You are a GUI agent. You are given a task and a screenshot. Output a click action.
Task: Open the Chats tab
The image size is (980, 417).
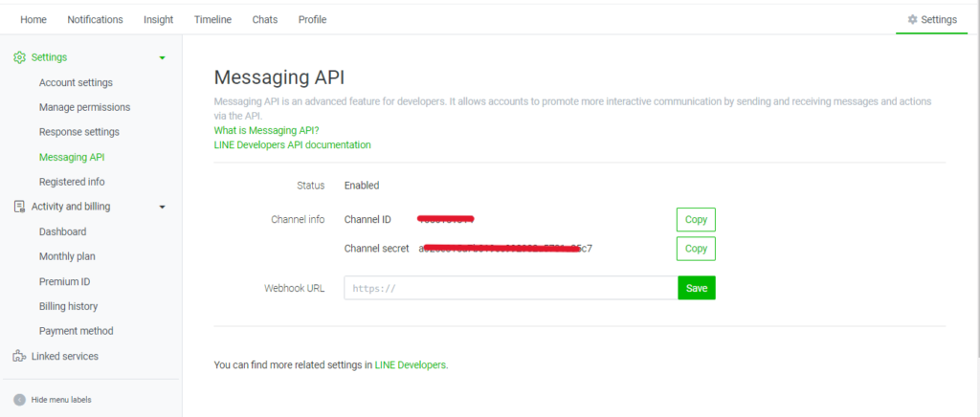tap(264, 19)
